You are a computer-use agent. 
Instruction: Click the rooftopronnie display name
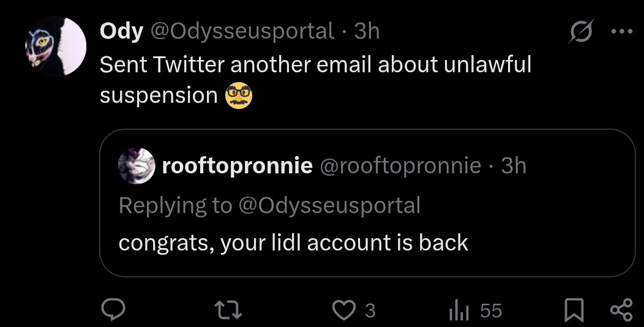click(x=238, y=165)
